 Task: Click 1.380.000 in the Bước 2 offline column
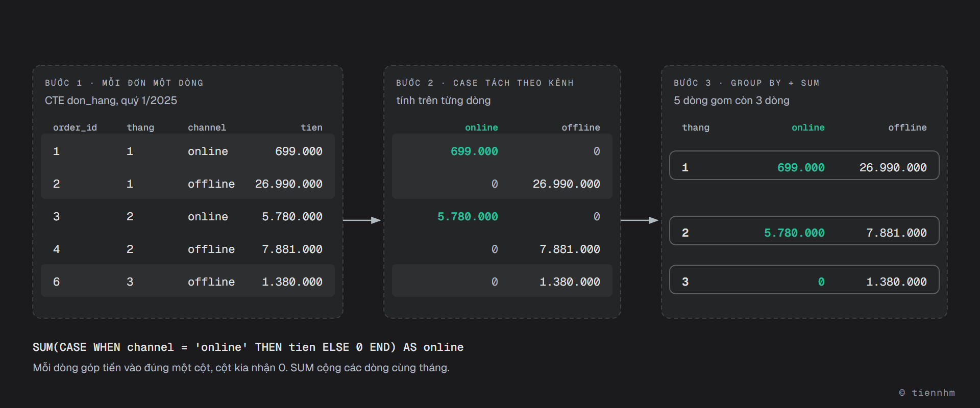[570, 282]
